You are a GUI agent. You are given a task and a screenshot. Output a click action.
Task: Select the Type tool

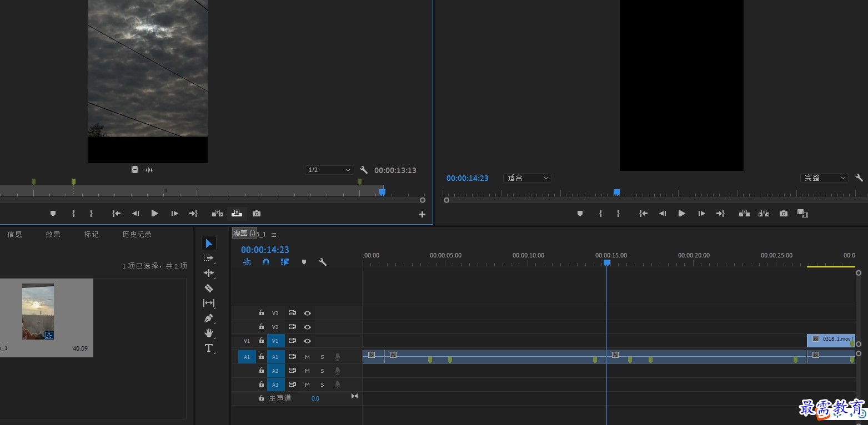pyautogui.click(x=209, y=348)
